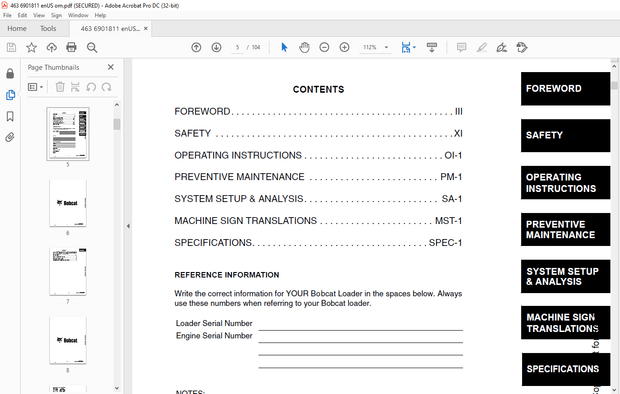This screenshot has height=394, width=620.
Task: Select page 8 thumbnail
Action: [68, 340]
